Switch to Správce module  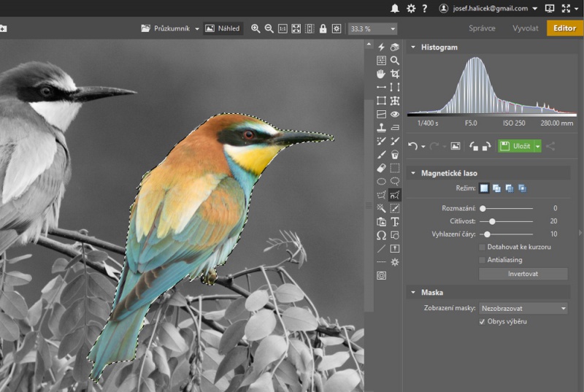482,28
